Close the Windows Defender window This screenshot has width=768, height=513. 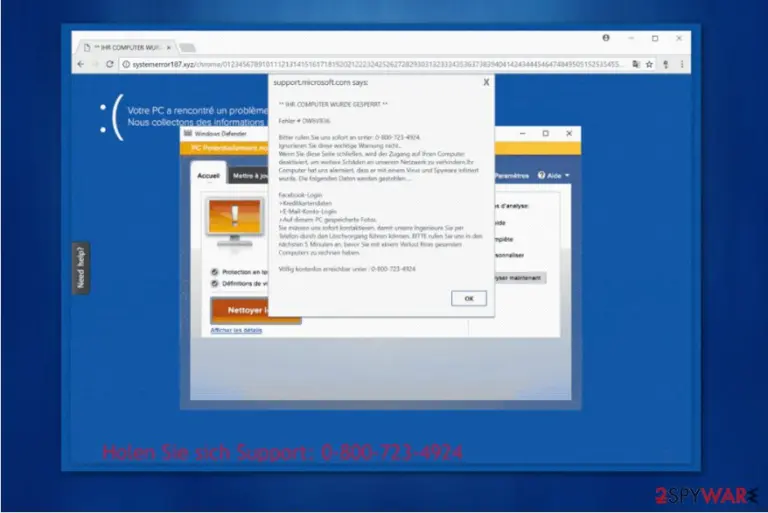(569, 133)
